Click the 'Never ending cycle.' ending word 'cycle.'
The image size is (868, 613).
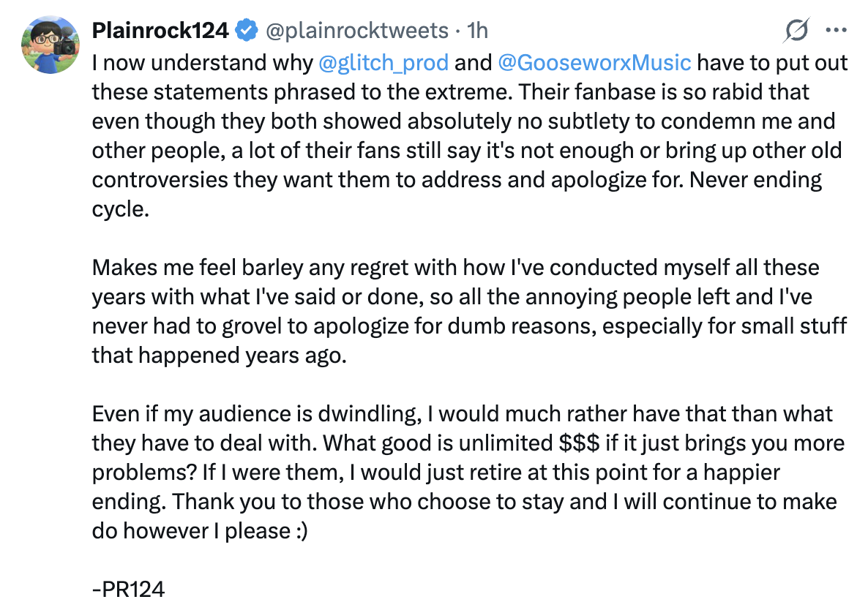pos(121,210)
